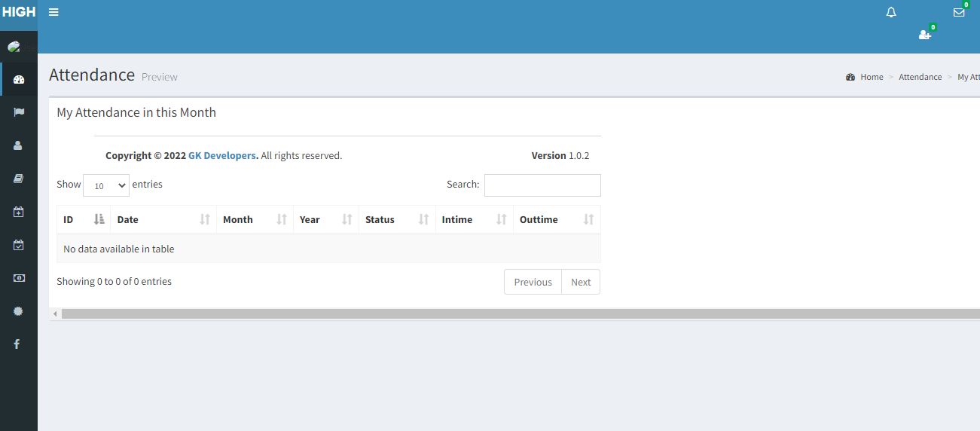Screen dimensions: 980x431
Task: Focus the Search input field
Action: tap(542, 185)
